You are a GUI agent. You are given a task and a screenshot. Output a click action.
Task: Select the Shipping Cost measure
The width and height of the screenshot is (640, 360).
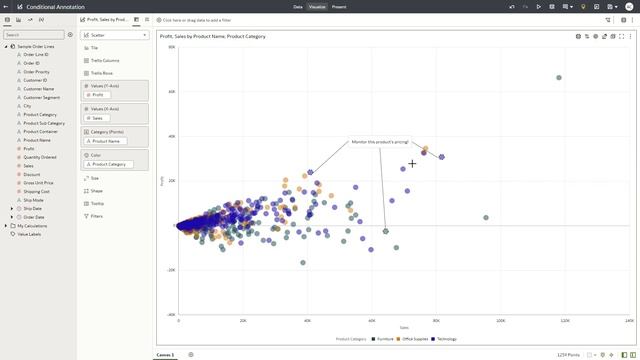(x=36, y=191)
